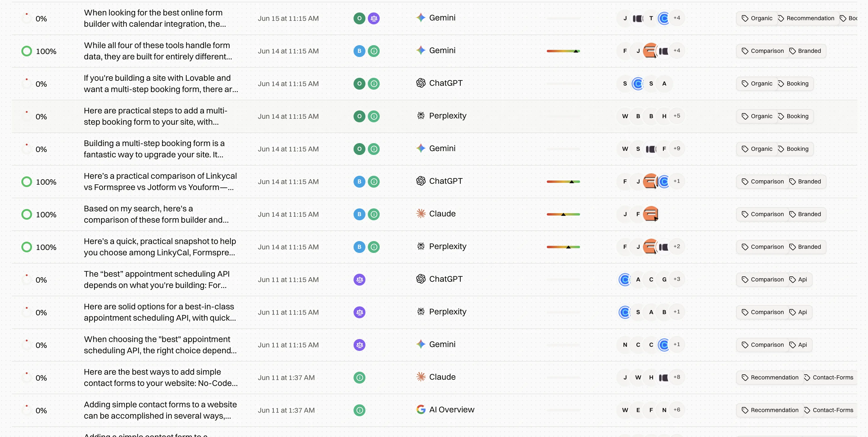The height and width of the screenshot is (437, 868).
Task: Open the response "Here are the best ways to add simple contact forms"
Action: 161,378
